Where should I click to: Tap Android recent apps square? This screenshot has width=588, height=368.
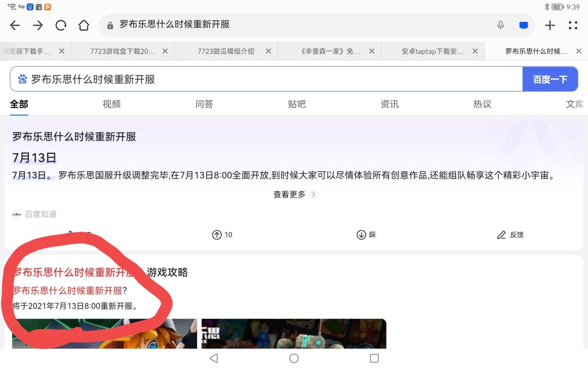[374, 358]
